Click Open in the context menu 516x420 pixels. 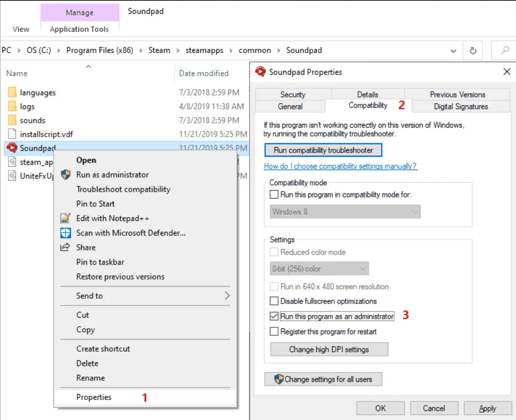click(x=145, y=160)
